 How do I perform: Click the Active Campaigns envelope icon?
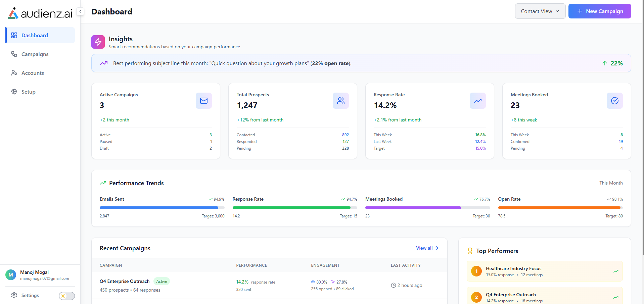(203, 101)
